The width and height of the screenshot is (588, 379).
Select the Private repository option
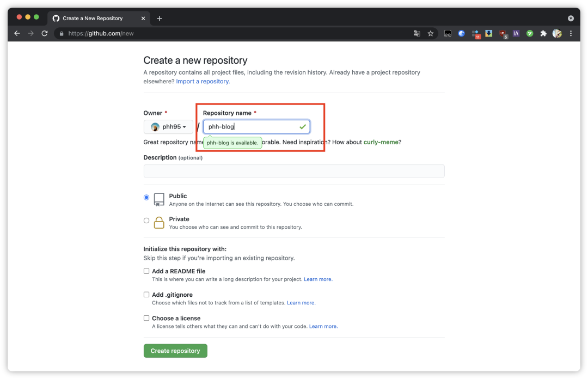pos(146,220)
